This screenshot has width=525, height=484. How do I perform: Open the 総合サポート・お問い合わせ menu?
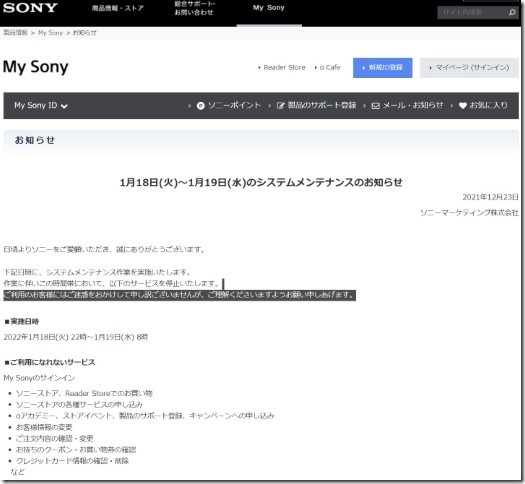(x=195, y=8)
